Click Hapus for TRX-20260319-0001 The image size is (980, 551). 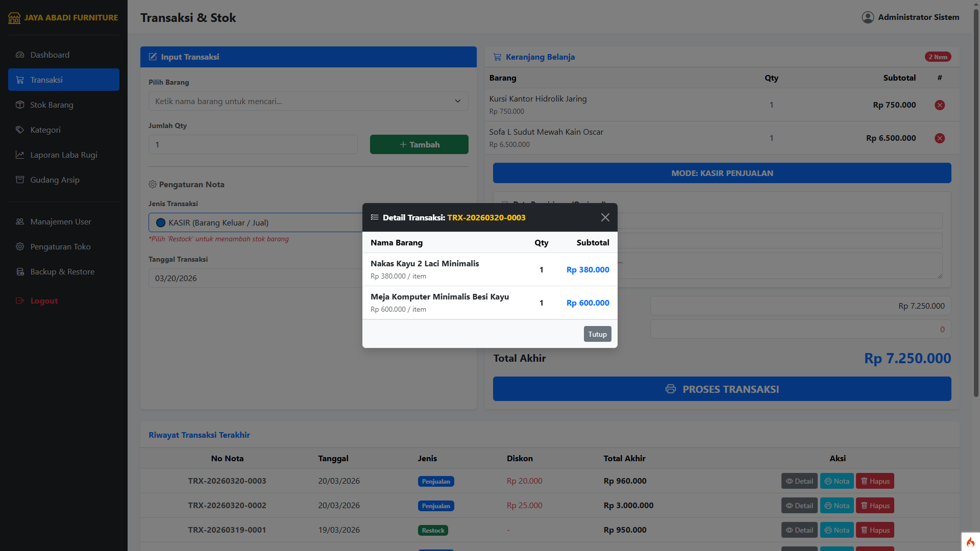click(874, 530)
